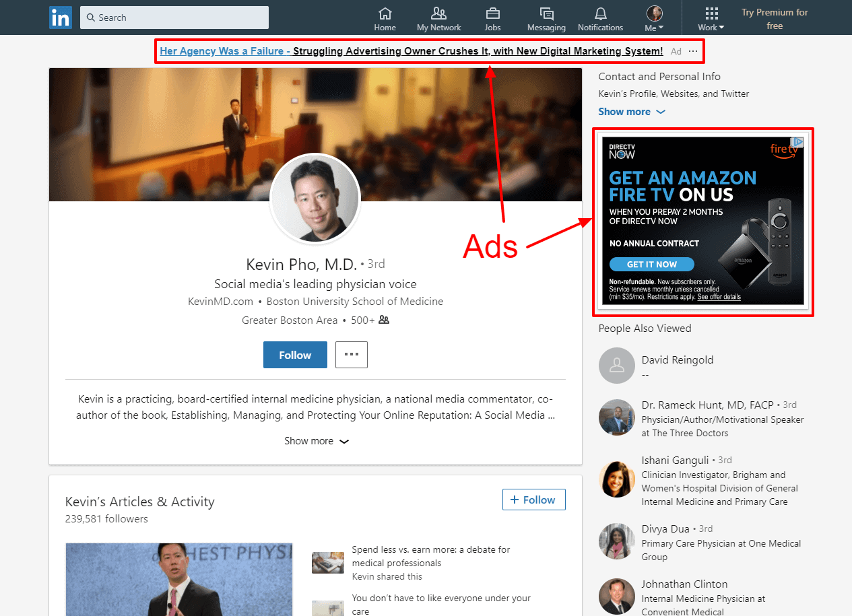
Task: Click Try Premium for free link
Action: [775, 19]
